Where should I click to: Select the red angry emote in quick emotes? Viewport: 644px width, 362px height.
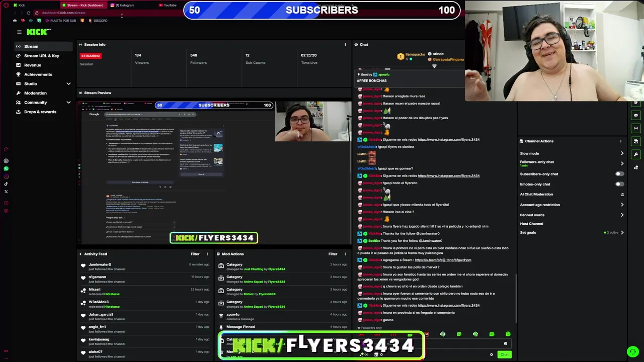coord(427,334)
